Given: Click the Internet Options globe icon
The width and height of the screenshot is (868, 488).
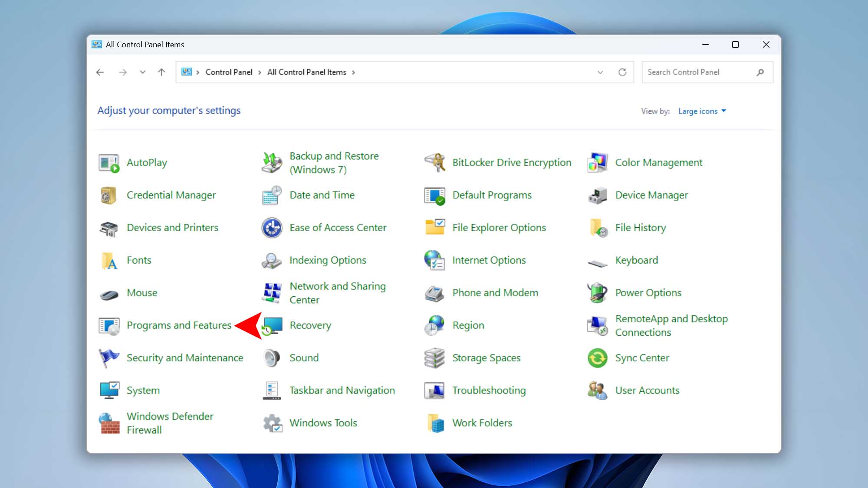Looking at the screenshot, I should [435, 261].
